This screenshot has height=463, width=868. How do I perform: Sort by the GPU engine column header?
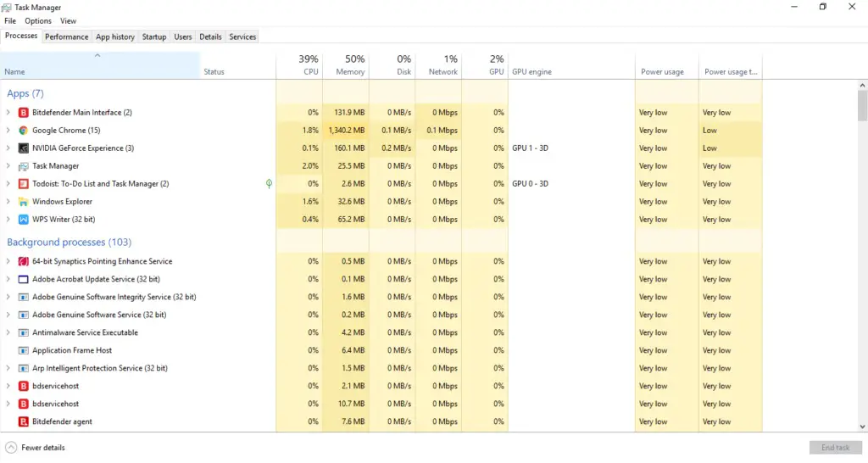pyautogui.click(x=571, y=65)
